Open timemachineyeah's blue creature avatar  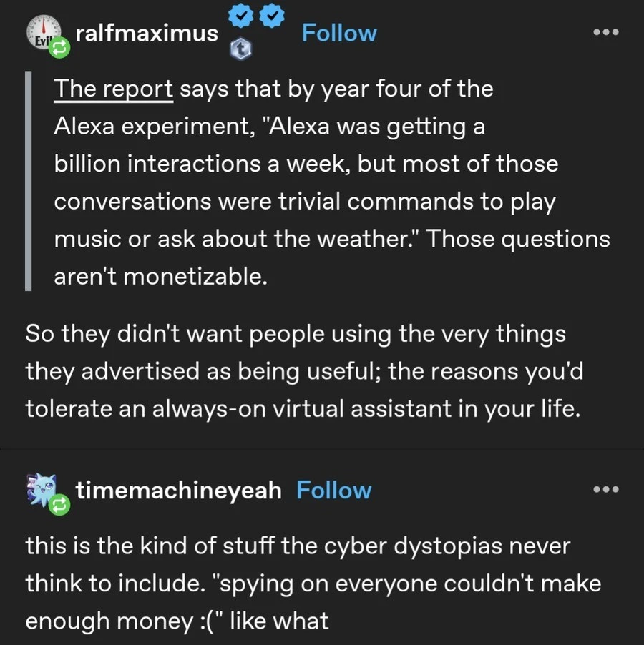[42, 489]
